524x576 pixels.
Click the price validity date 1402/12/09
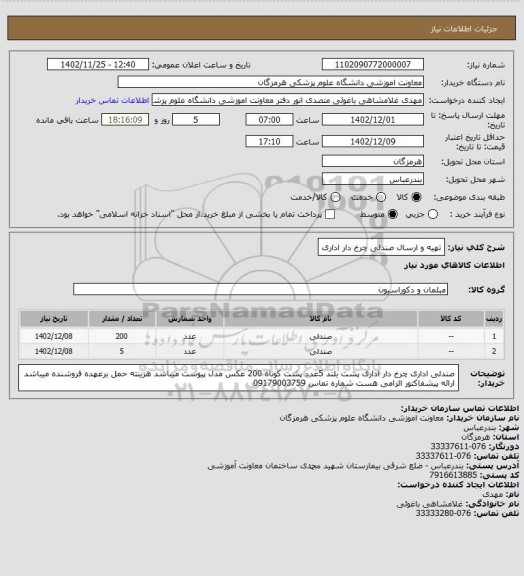coord(373,141)
